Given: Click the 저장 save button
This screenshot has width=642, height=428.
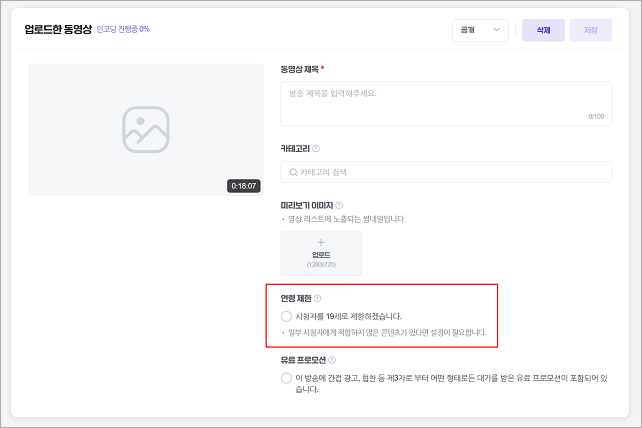Looking at the screenshot, I should click(x=591, y=30).
